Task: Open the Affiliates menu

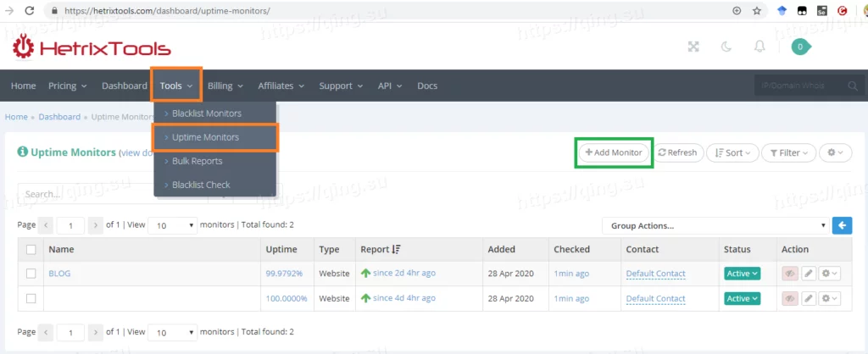Action: 281,86
